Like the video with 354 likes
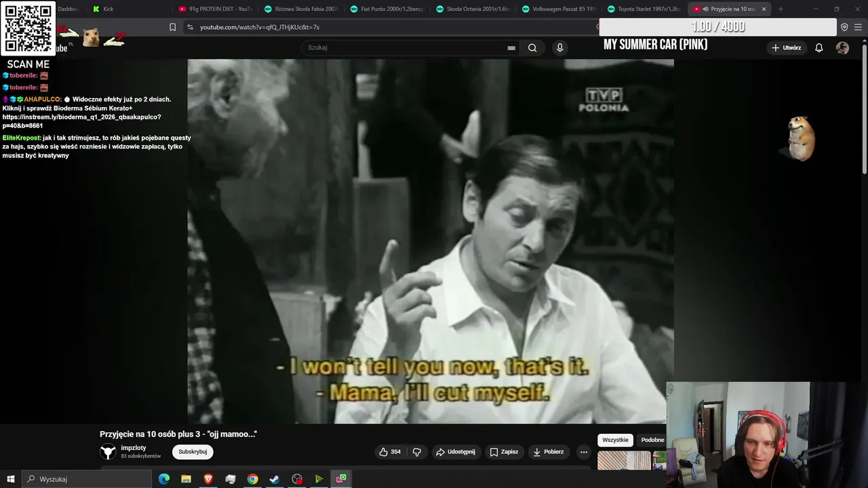Image resolution: width=868 pixels, height=488 pixels. [389, 452]
